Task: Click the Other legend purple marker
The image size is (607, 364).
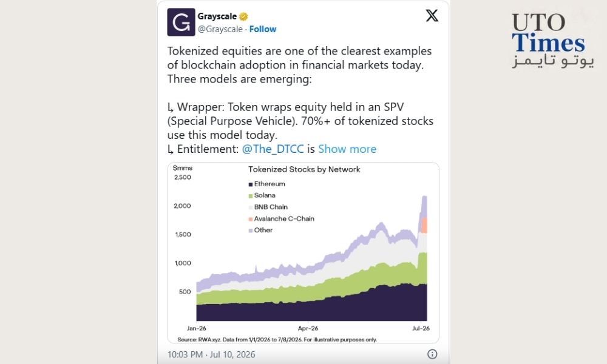Action: coord(251,231)
